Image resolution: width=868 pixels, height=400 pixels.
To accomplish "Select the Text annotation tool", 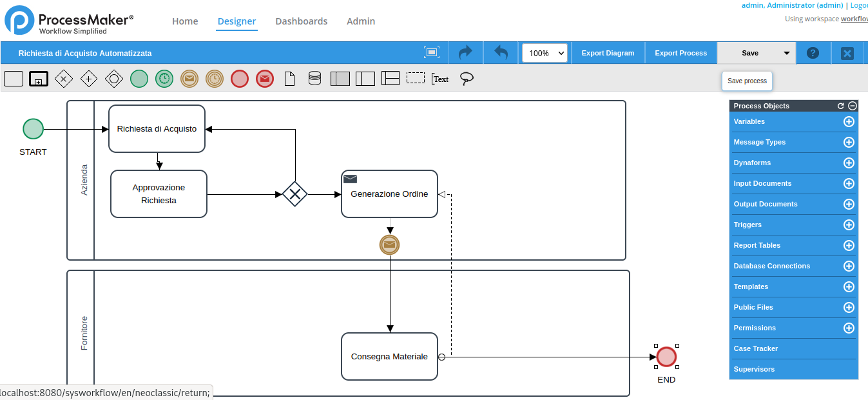I will 440,79.
